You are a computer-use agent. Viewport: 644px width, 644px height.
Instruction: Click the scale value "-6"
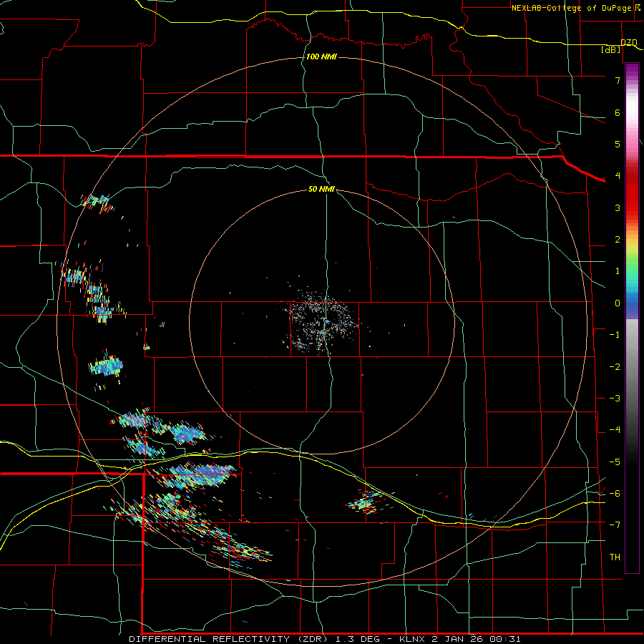point(615,494)
